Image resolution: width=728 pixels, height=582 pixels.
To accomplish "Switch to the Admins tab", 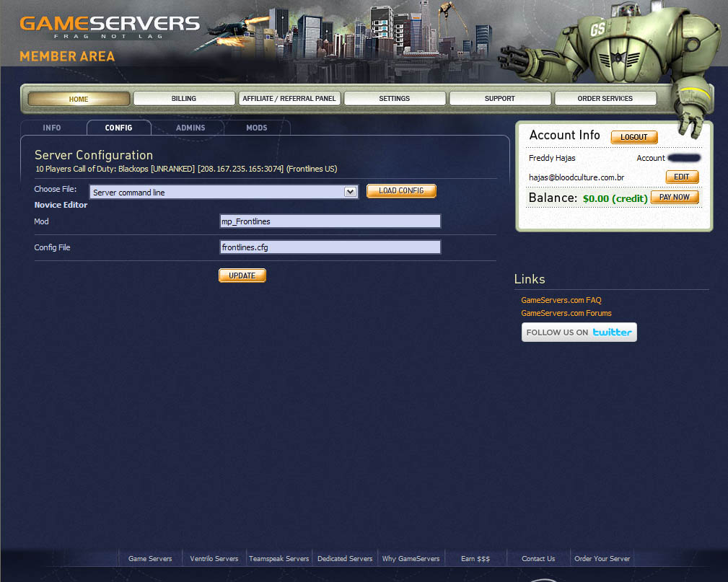I will tap(190, 128).
